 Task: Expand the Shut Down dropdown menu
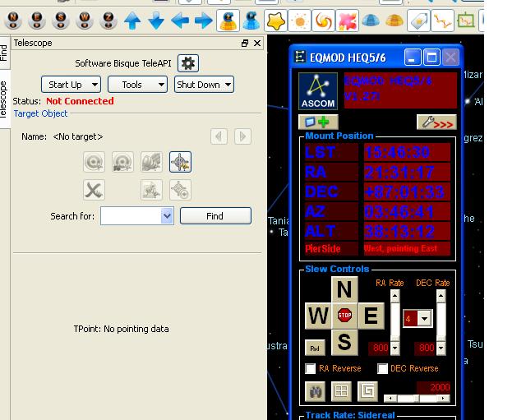(204, 85)
